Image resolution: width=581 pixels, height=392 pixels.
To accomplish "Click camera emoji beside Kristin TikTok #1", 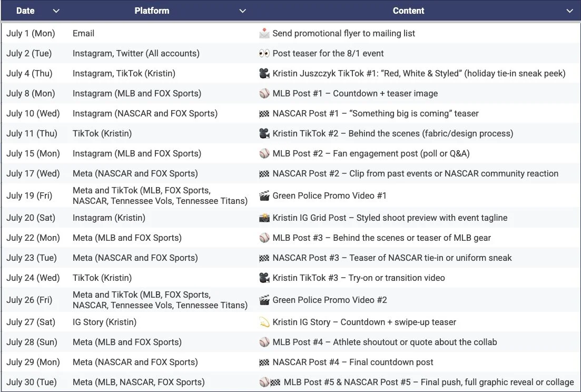I will (x=264, y=73).
